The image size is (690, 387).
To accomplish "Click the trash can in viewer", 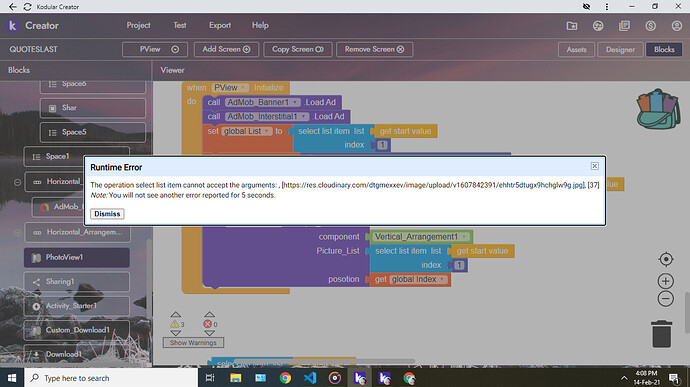I will coord(661,334).
